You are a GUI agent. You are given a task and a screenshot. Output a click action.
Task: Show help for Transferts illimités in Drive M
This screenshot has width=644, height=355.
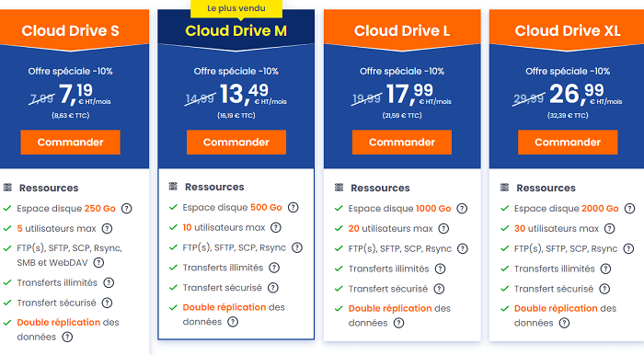274,268
